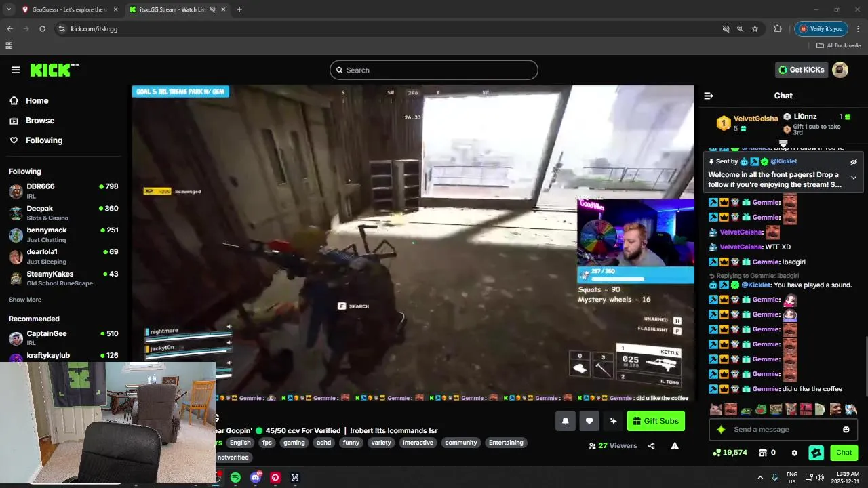Select the gaming stream tag
Screen dimensions: 868x488
pyautogui.click(x=294, y=443)
